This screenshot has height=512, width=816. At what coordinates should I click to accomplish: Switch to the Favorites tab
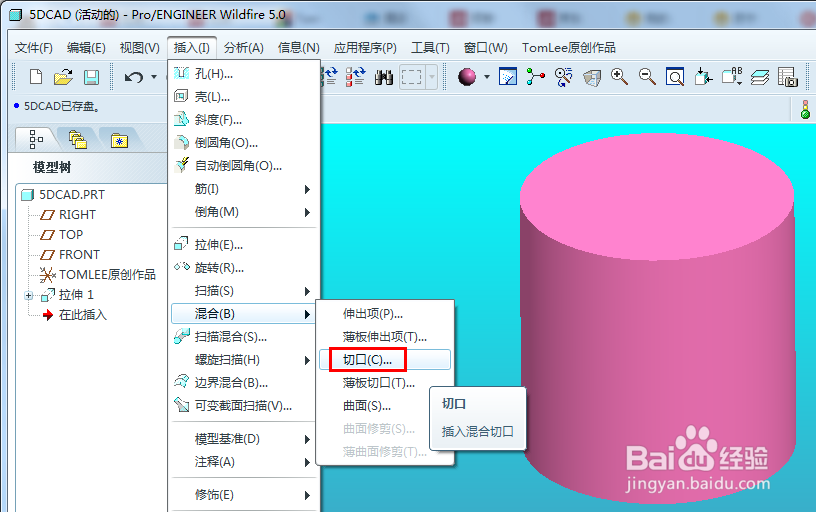(120, 140)
